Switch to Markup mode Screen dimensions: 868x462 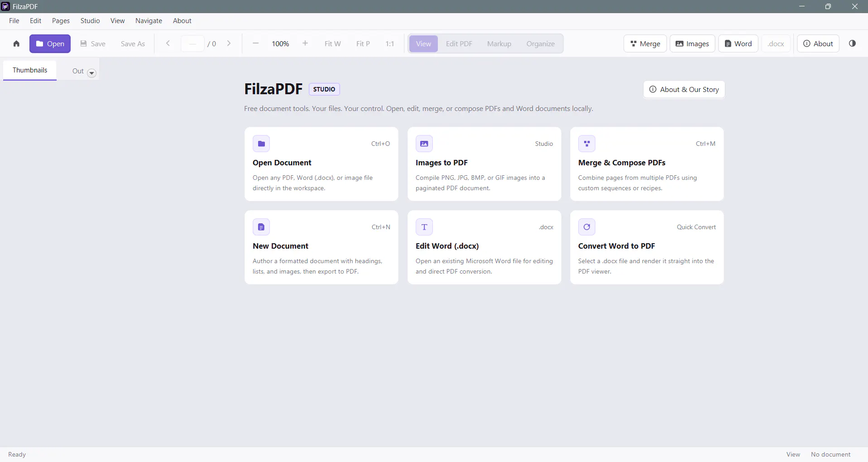click(x=499, y=43)
